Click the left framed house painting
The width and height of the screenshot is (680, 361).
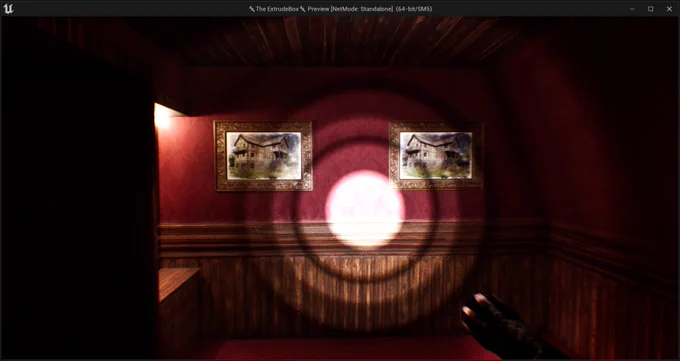pyautogui.click(x=264, y=156)
